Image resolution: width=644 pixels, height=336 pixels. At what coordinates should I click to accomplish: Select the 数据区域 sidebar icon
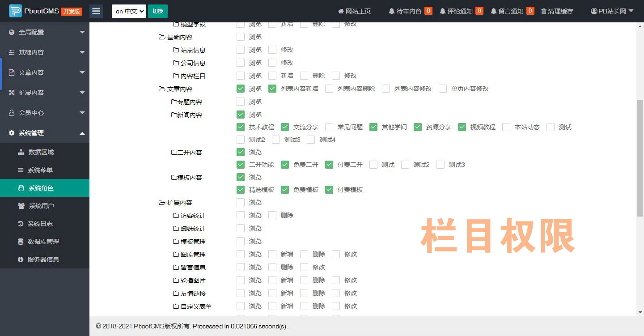(x=20, y=152)
